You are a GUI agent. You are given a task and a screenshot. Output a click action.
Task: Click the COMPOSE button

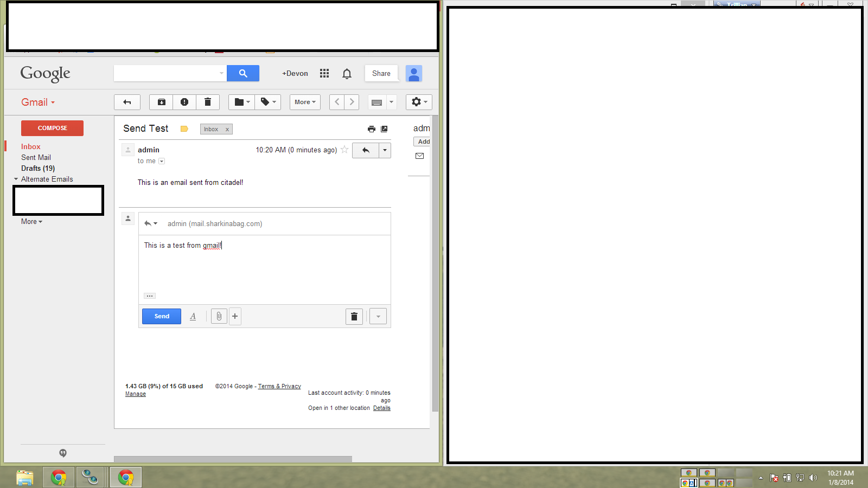(x=52, y=128)
